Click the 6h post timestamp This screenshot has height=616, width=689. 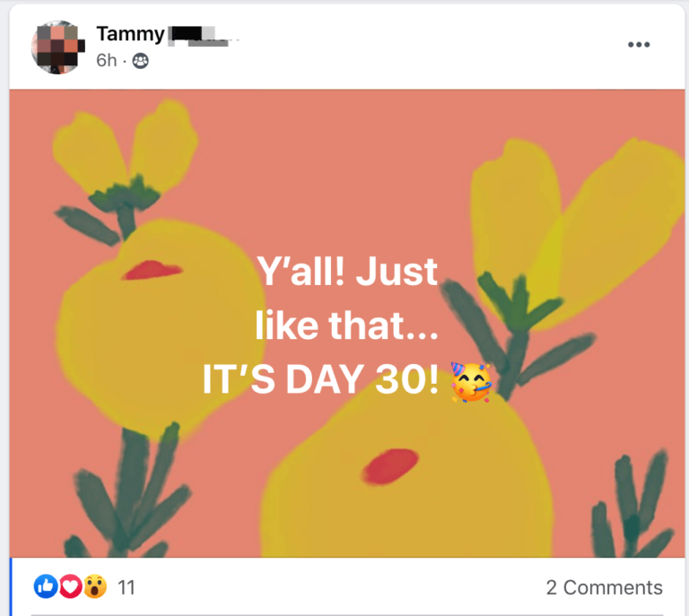coord(106,61)
